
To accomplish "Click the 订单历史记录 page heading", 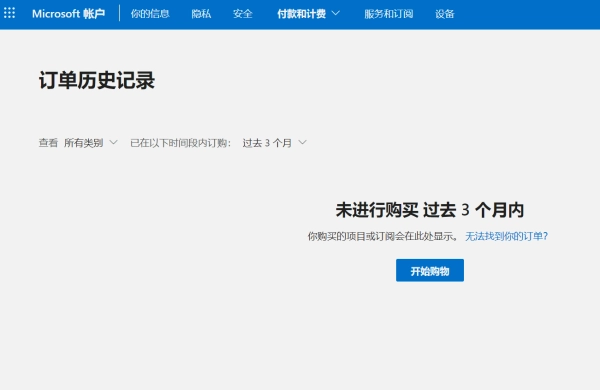I will click(x=97, y=80).
